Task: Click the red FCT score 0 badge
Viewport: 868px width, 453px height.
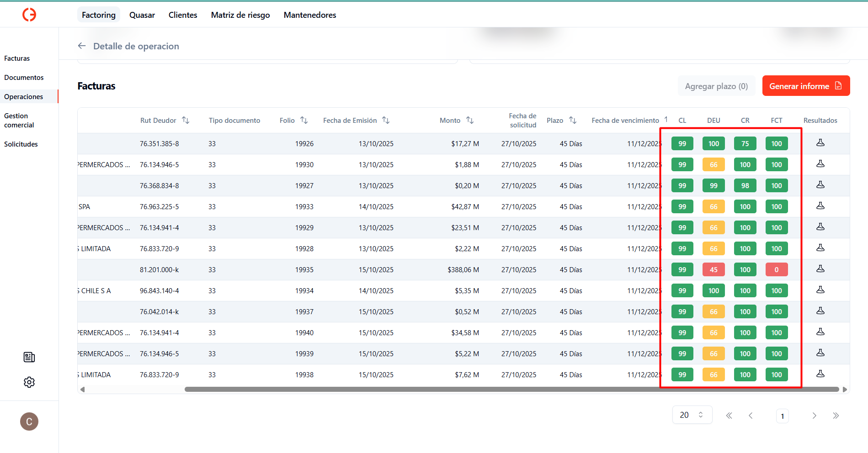Action: coord(776,270)
